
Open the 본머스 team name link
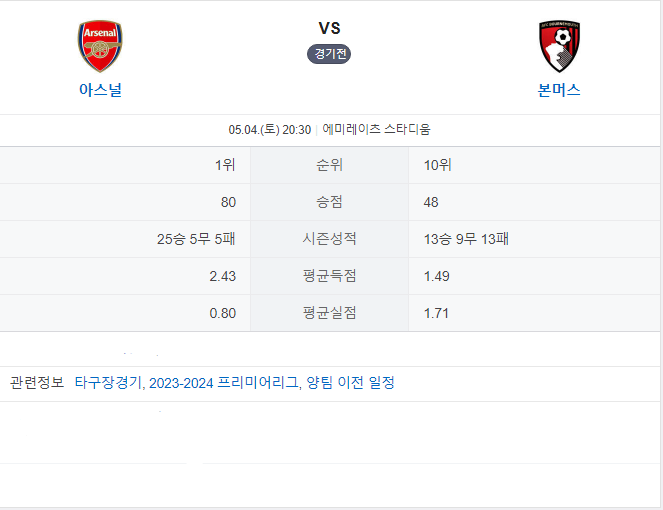click(x=559, y=90)
